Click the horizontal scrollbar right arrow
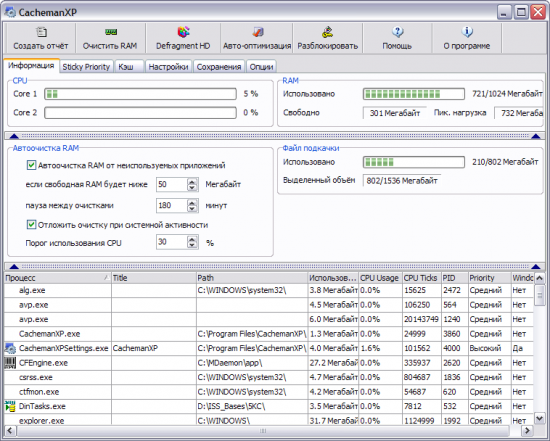 tap(527, 430)
